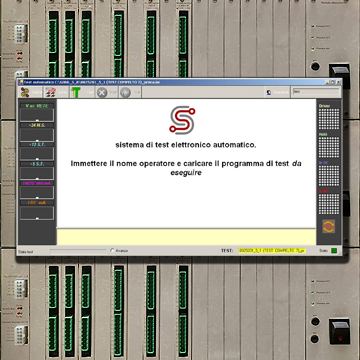Click the green Stato indicator square
Screen dimensions: 360x360
tap(334, 250)
